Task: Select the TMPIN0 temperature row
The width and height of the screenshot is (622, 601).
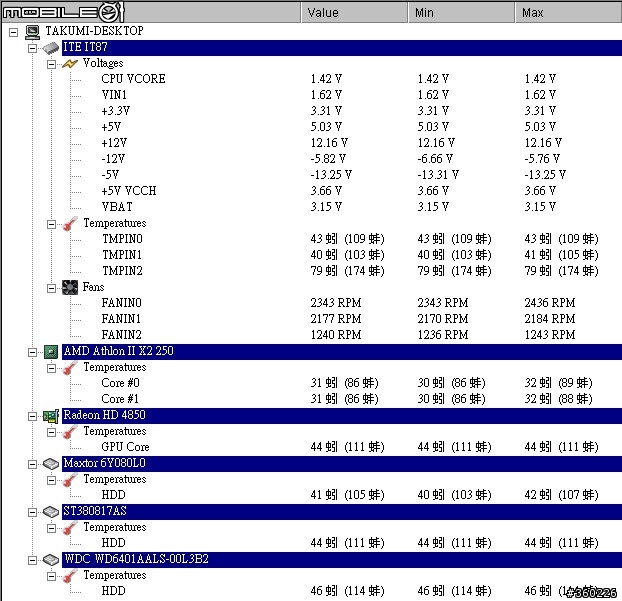Action: coord(122,239)
